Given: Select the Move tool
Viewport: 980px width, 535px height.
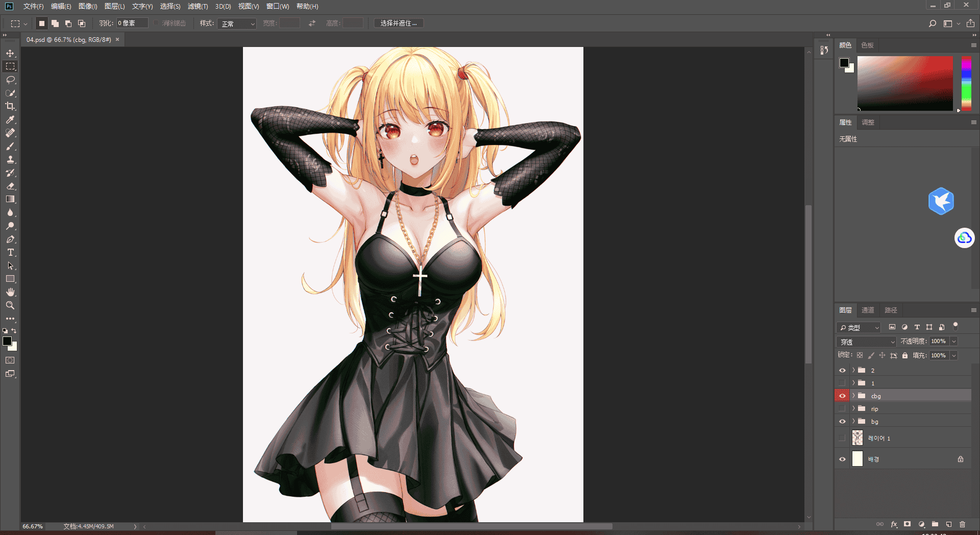Looking at the screenshot, I should point(10,53).
